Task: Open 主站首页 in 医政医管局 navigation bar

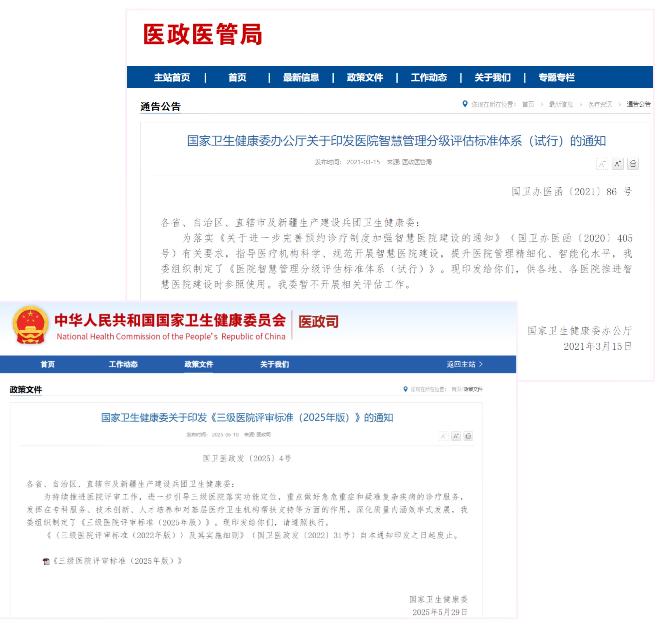Action: click(172, 77)
